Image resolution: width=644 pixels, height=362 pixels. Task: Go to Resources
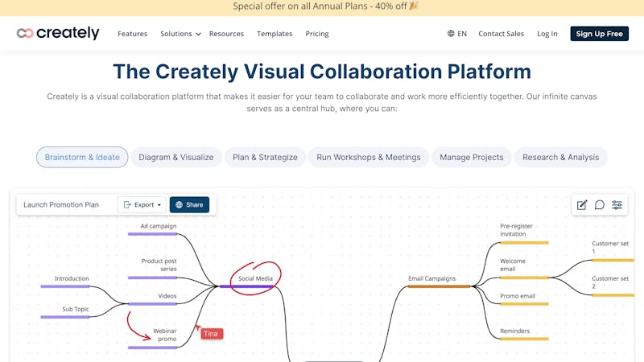(226, 34)
